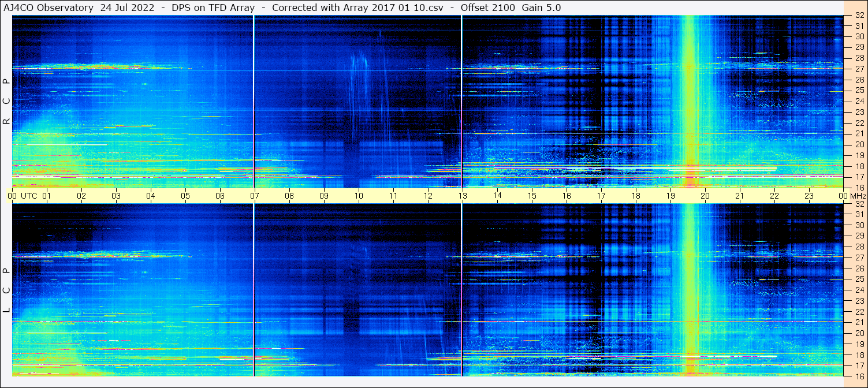Click the 07 UTC time axis label
Screen dimensions: 868x388
254,195
